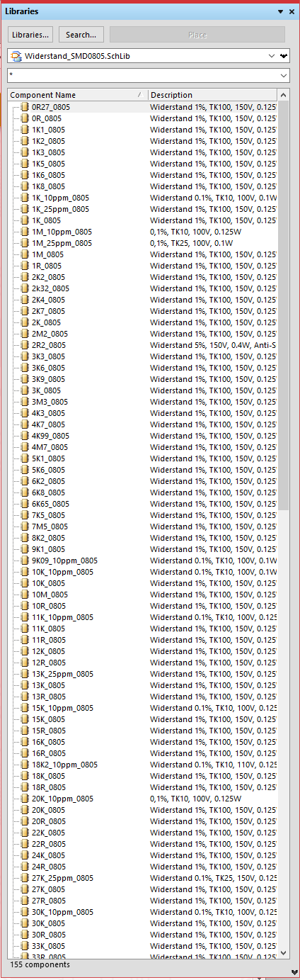Screen dimensions: 300x980
Task: Open the Search... dialog button
Action: click(x=81, y=35)
